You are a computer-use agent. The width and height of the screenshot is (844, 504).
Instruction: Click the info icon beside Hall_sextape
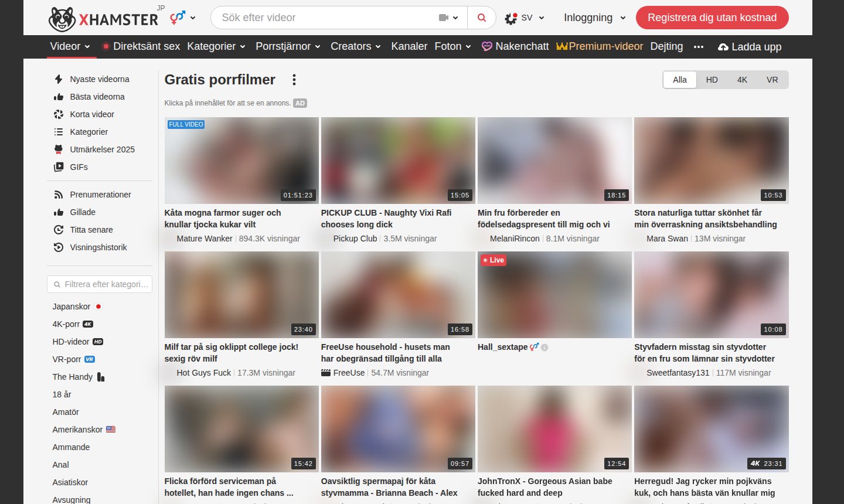544,348
